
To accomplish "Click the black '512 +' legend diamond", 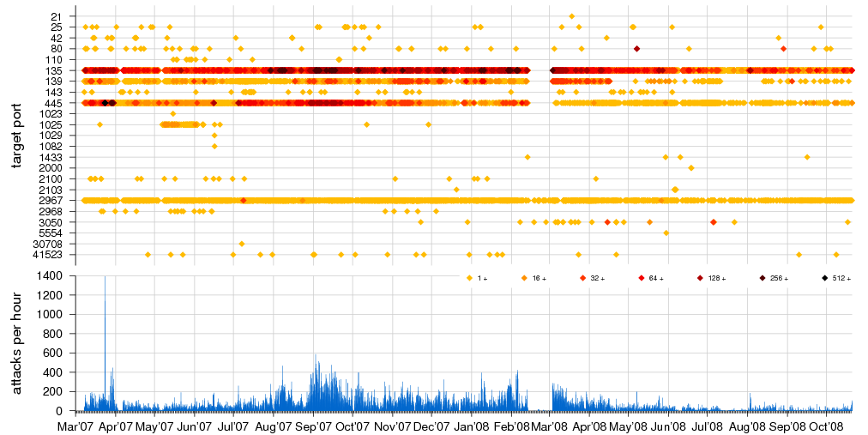I will tap(824, 278).
